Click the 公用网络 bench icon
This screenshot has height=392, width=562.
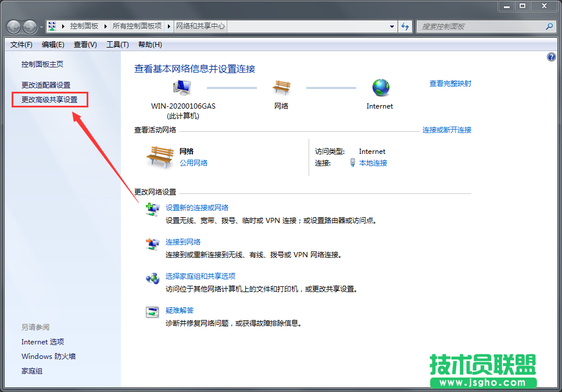pyautogui.click(x=160, y=156)
